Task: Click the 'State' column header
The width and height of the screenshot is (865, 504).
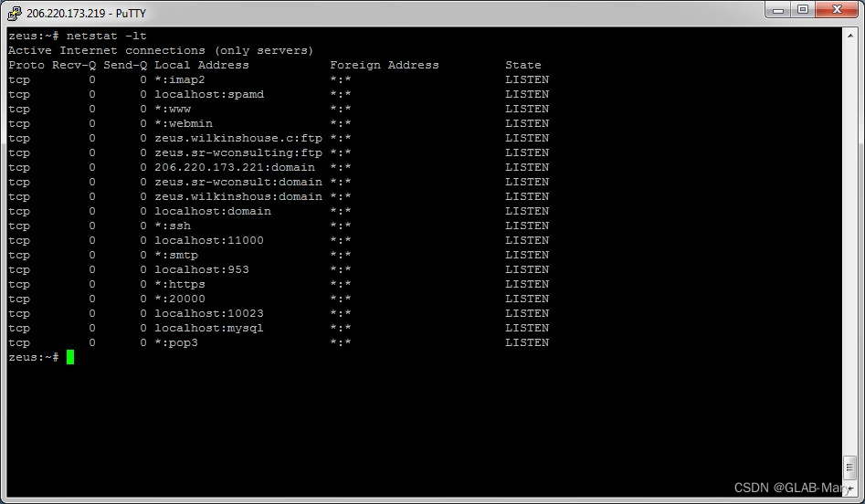Action: pyautogui.click(x=523, y=65)
